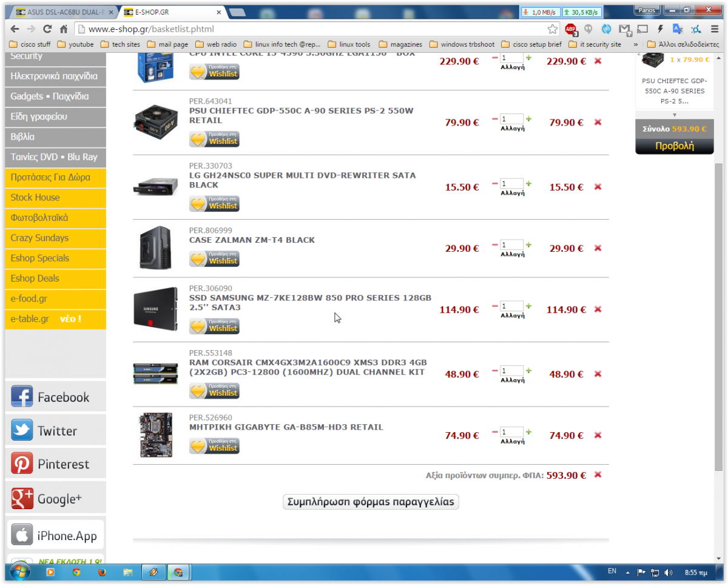Click Συμπλήρωση φόρμας παραγγελίας button
This screenshot has width=728, height=585.
pyautogui.click(x=371, y=502)
